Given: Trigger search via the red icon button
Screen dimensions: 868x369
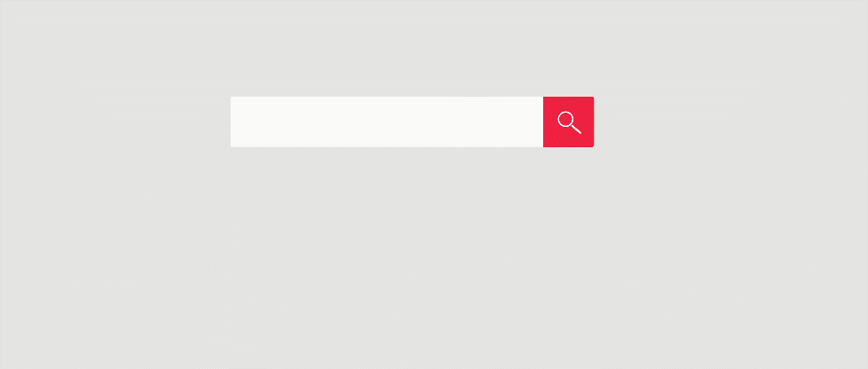Looking at the screenshot, I should (569, 122).
